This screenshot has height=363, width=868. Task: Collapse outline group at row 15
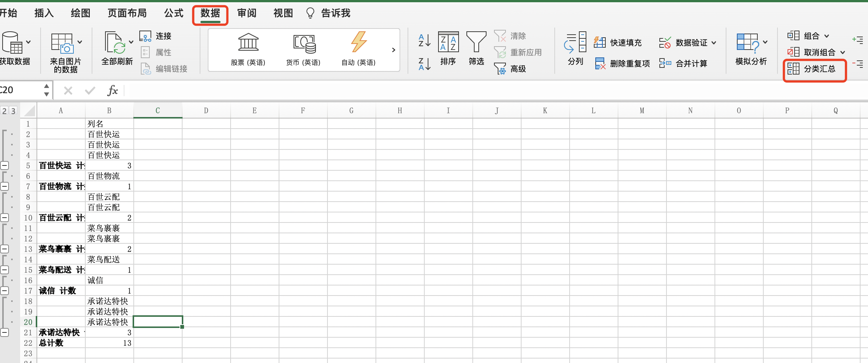tap(4, 270)
